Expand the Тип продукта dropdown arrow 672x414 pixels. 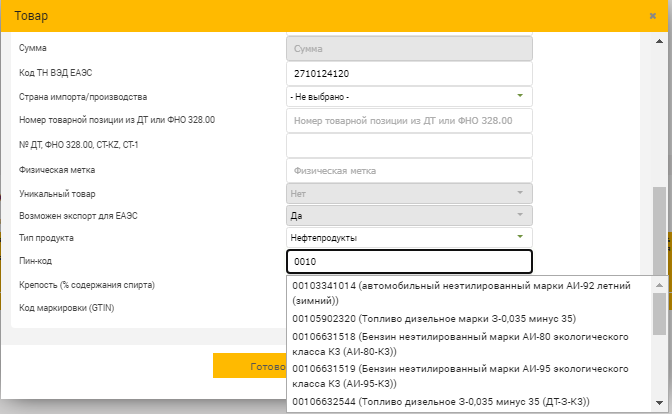tap(520, 237)
